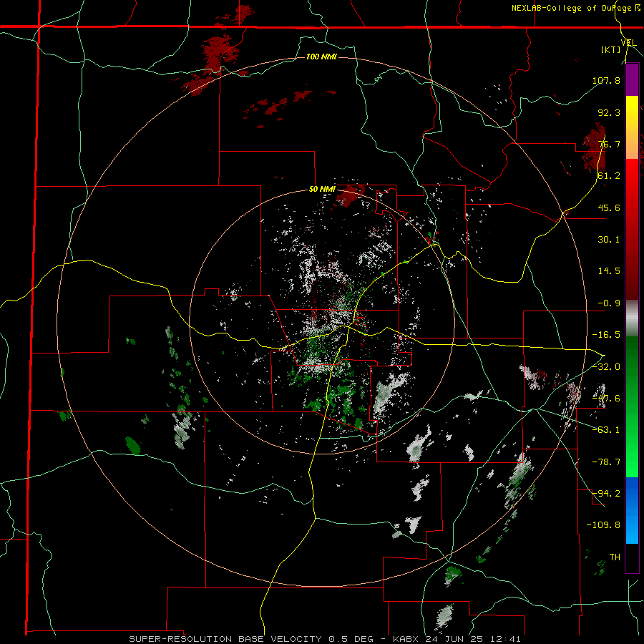Click the -32.0 legend value

tap(606, 367)
